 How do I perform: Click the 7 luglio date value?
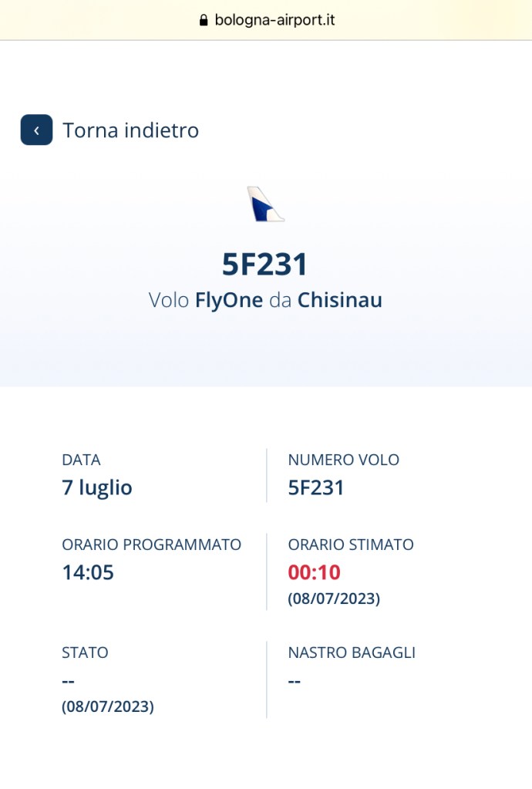97,487
